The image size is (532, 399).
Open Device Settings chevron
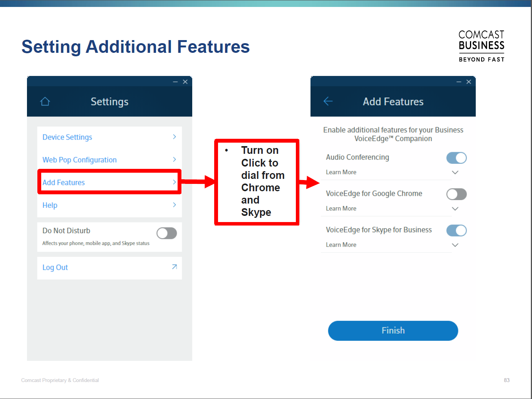click(175, 137)
